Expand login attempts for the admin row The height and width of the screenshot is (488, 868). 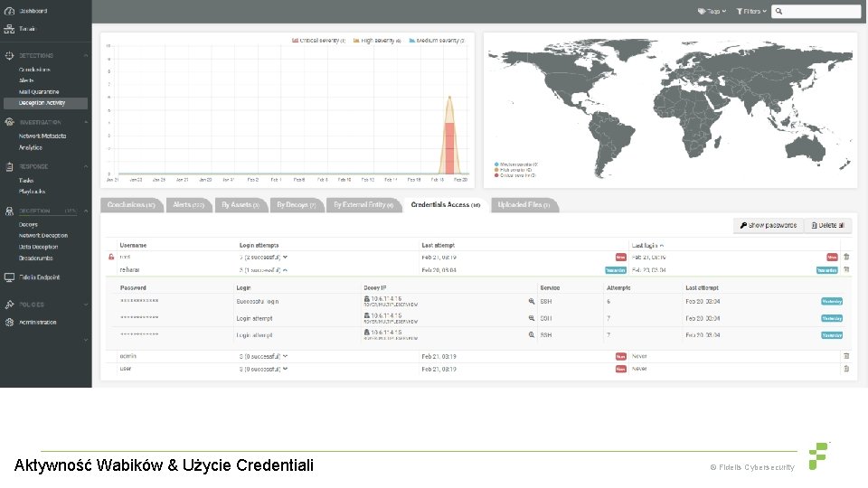[285, 356]
